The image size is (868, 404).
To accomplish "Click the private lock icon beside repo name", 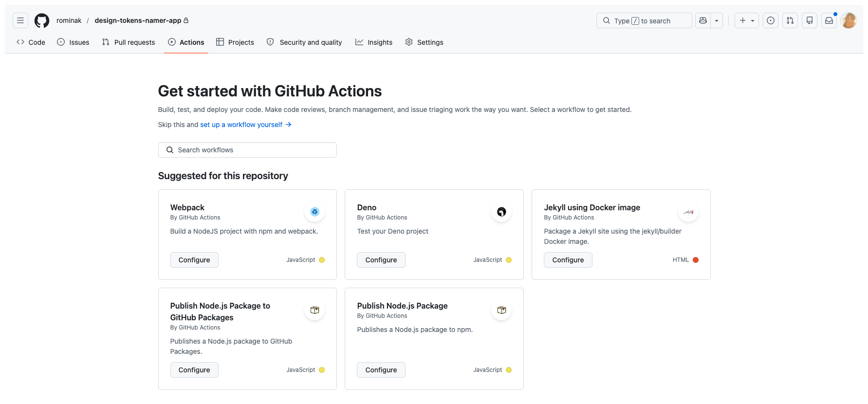I will coord(186,20).
